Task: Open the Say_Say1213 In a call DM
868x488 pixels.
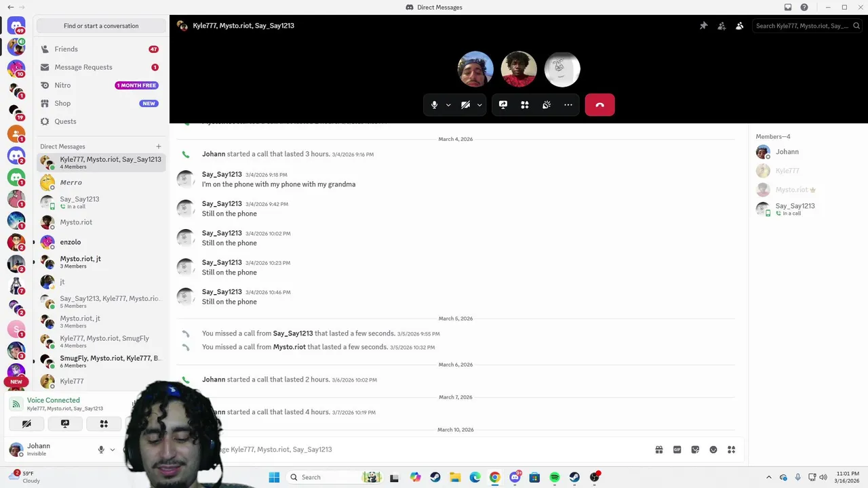Action: click(x=101, y=202)
